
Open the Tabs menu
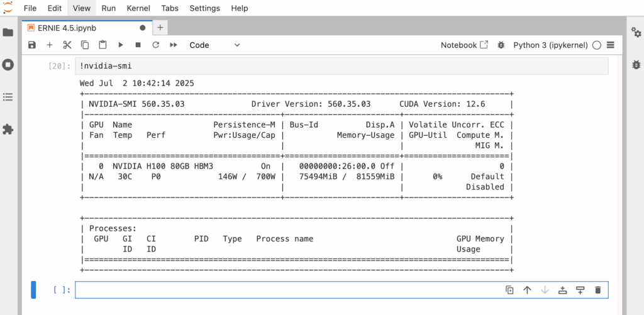click(x=170, y=8)
